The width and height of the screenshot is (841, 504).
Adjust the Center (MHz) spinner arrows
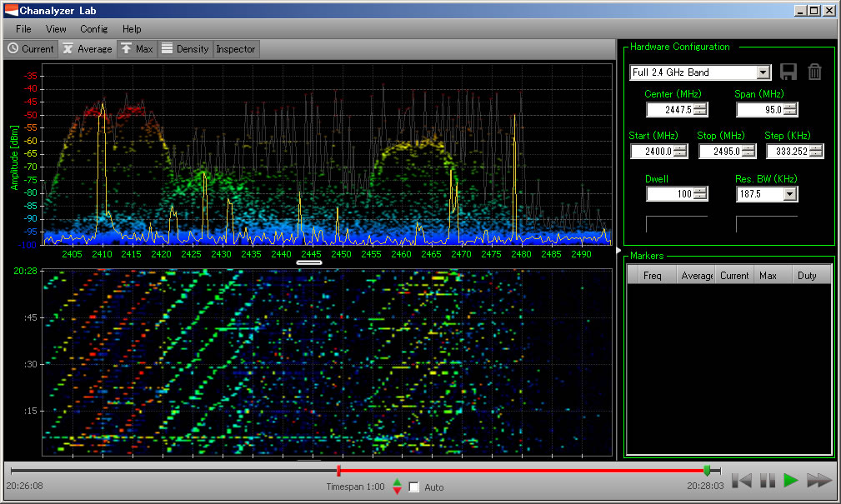point(700,109)
